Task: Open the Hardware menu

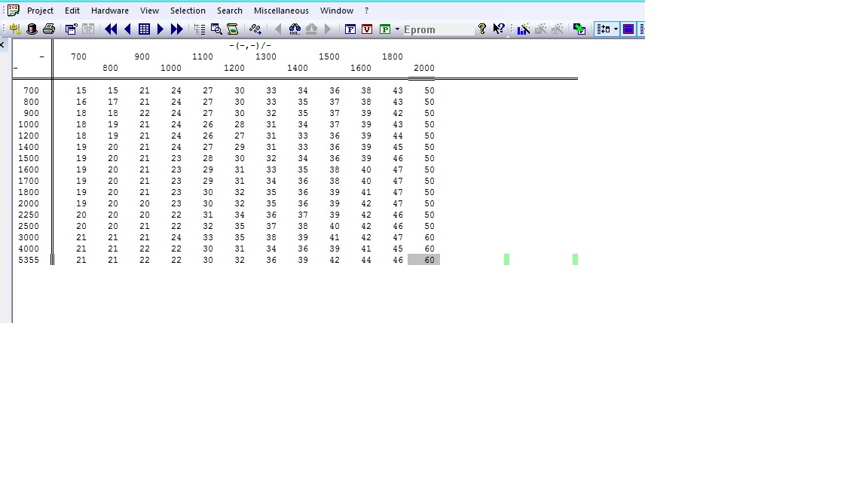Action: pos(109,11)
